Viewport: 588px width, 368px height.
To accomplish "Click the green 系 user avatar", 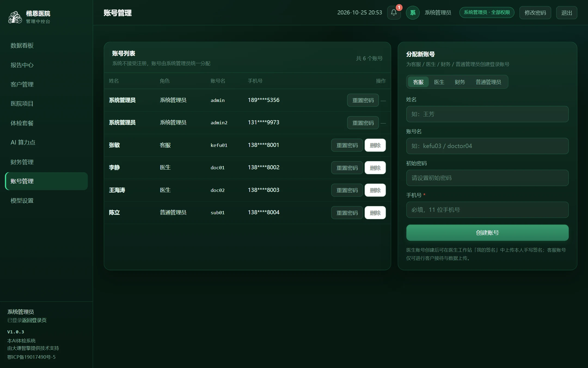I will 413,13.
